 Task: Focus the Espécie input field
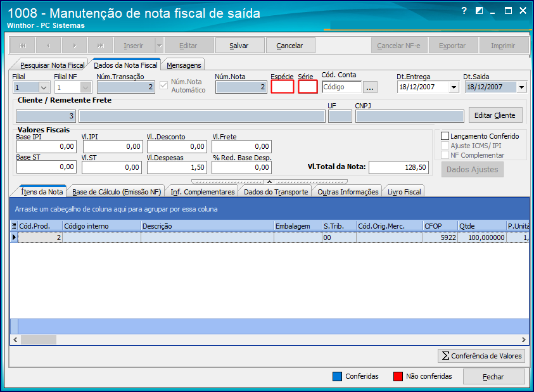click(283, 87)
